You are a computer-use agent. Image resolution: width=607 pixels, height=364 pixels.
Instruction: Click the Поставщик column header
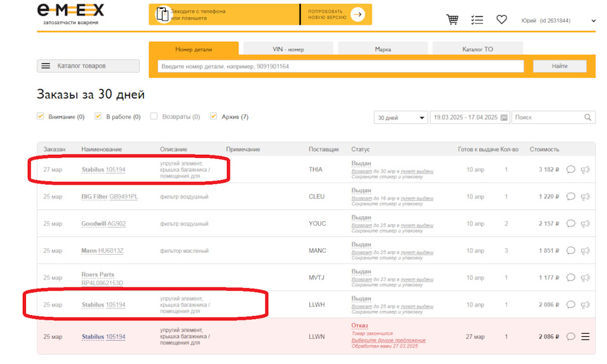pos(324,149)
